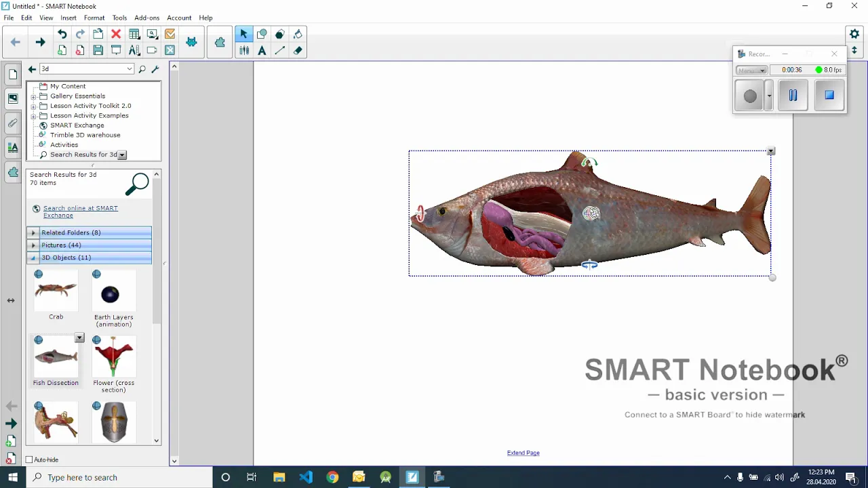This screenshot has height=488, width=868.
Task: Select the Text tool letter A
Action: tap(262, 50)
